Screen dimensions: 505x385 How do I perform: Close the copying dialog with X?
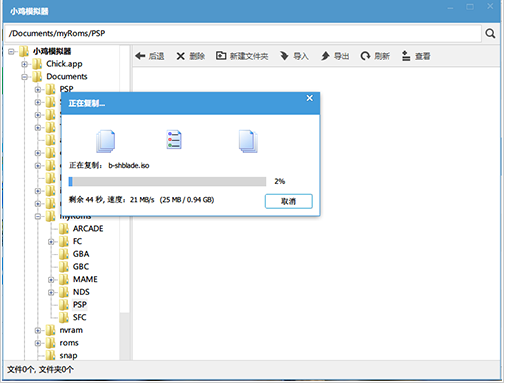[x=310, y=98]
